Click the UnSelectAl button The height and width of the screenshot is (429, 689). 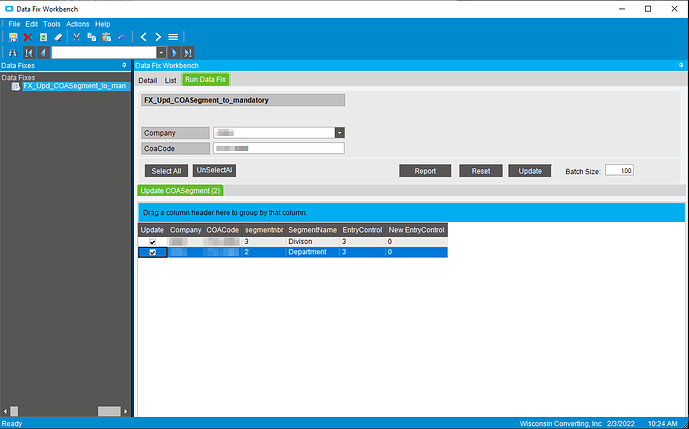[x=214, y=171]
